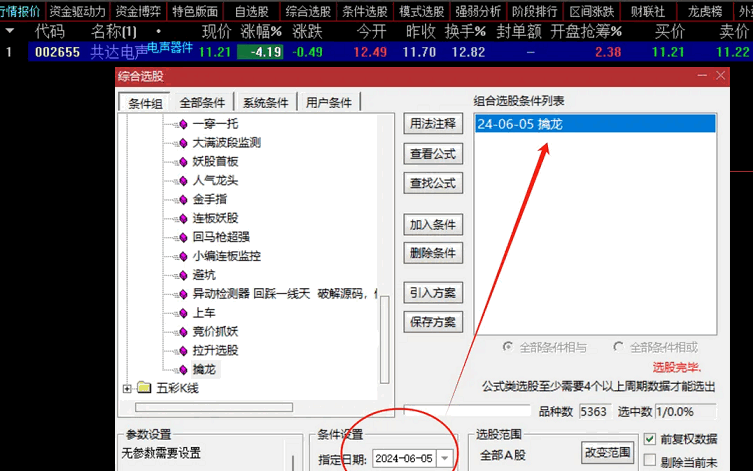This screenshot has width=753, height=471.
Task: Select the 一穿一托 formula
Action: click(215, 124)
